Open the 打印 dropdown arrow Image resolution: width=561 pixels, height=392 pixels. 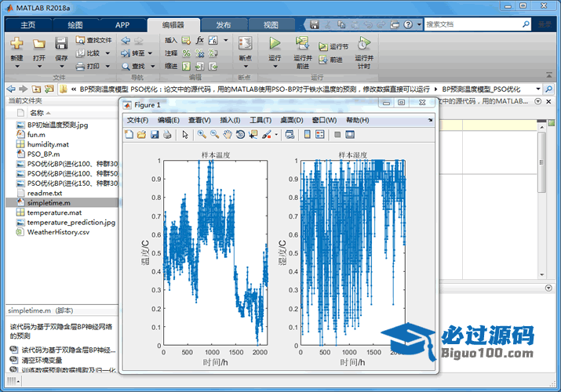[x=107, y=66]
